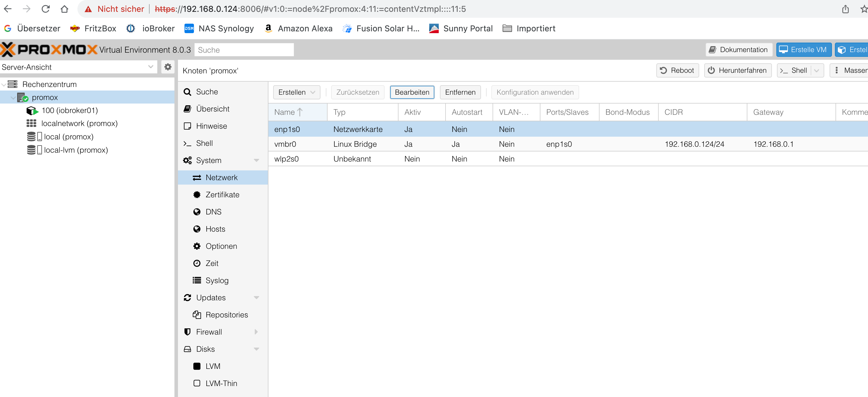Viewport: 868px width, 397px height.
Task: Open the Erstellen dropdown
Action: tap(297, 92)
